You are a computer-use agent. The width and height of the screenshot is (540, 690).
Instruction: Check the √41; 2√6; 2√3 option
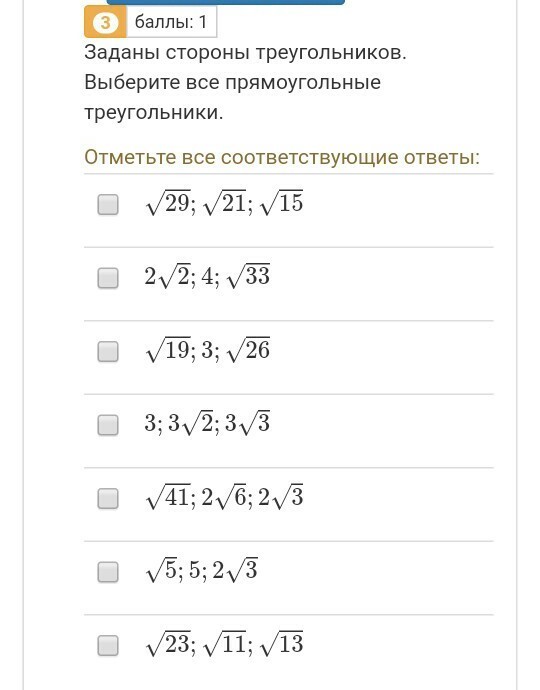tap(108, 499)
